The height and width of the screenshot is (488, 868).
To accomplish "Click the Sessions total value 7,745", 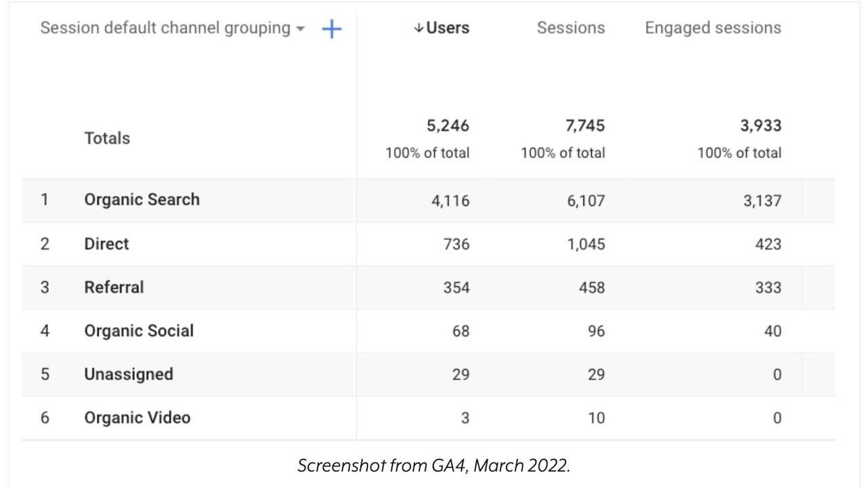I will 585,125.
